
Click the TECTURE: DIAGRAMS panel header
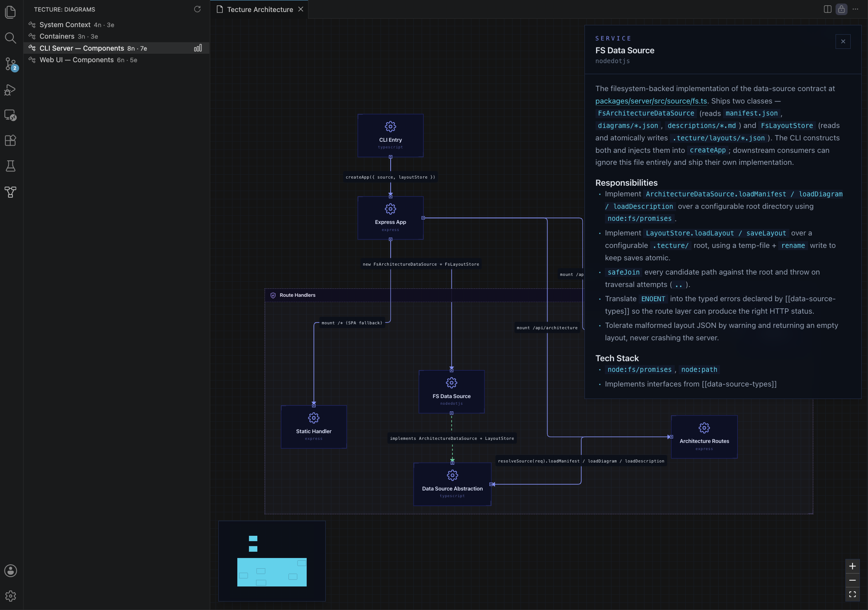tap(64, 9)
